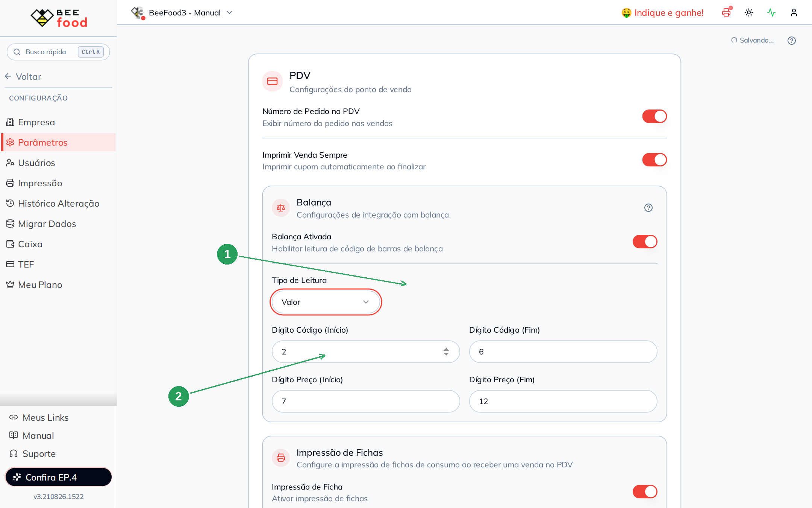Click Dígito Código (Fim) field
812x508 pixels.
(563, 351)
